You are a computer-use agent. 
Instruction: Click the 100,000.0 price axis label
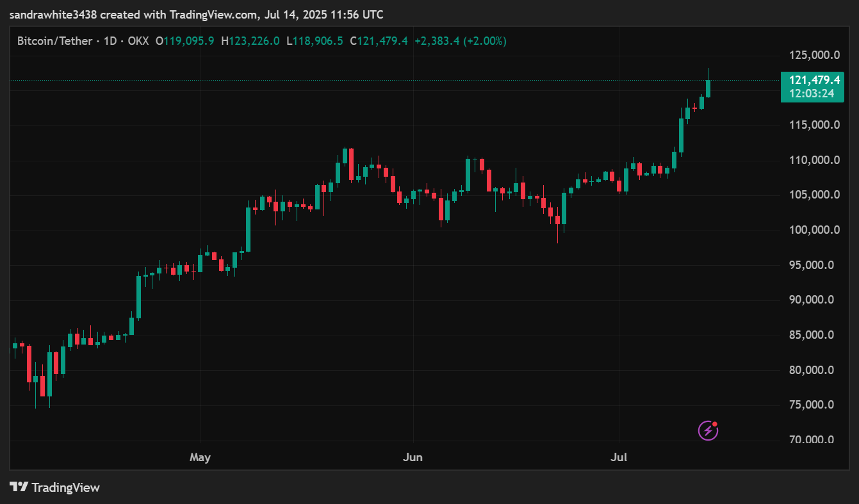[814, 230]
